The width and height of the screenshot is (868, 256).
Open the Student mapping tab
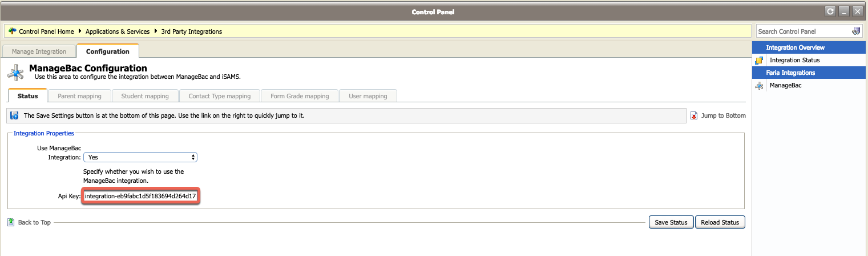click(x=145, y=96)
